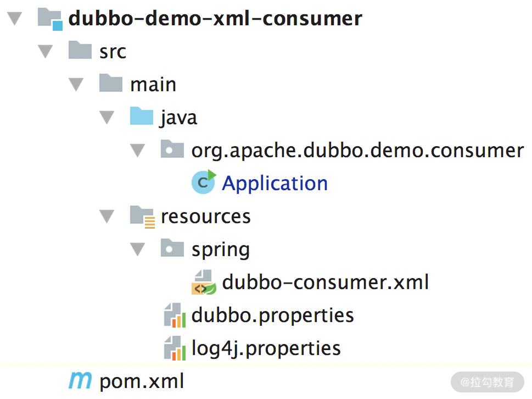532x399 pixels.
Task: Click the Spring XML icon for dubbo-consumer.xml
Action: point(203,282)
